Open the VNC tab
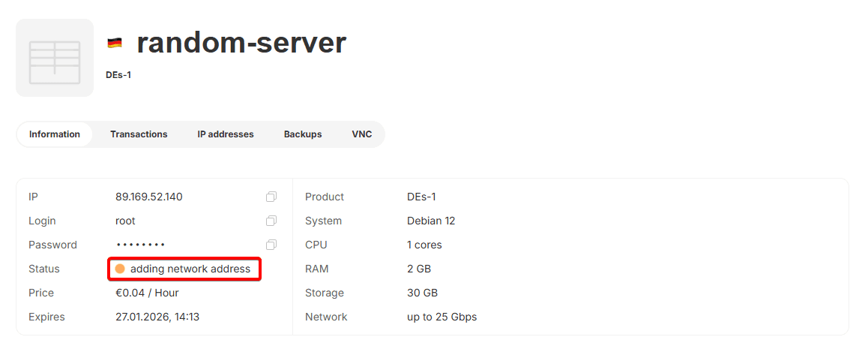This screenshot has width=868, height=358. point(362,134)
